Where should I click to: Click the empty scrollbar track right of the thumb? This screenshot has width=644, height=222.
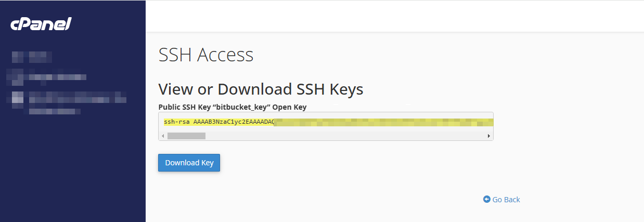point(345,136)
